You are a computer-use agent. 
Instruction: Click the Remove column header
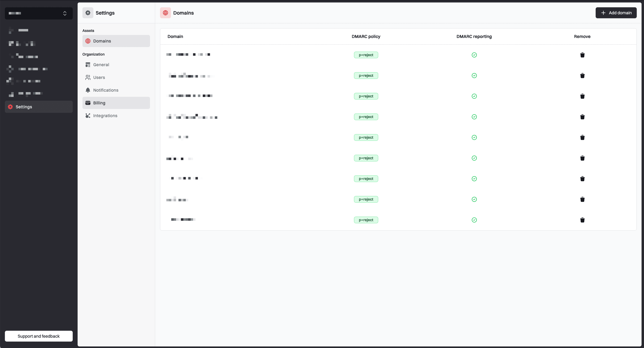pos(582,37)
